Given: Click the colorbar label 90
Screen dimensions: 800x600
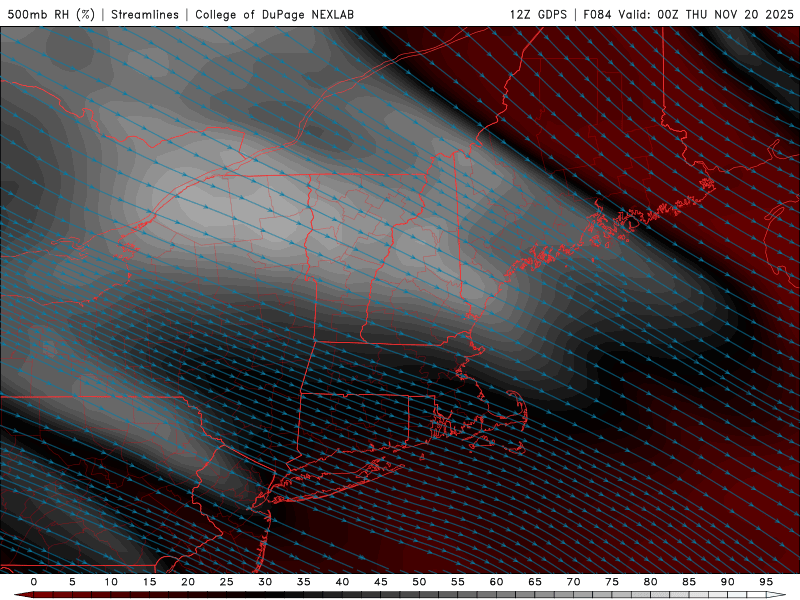Looking at the screenshot, I should tap(728, 582).
